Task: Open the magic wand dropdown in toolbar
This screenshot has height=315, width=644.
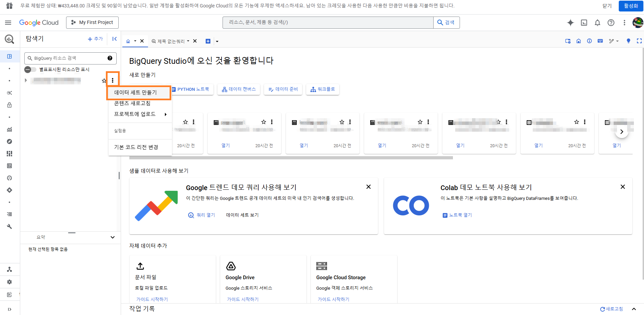Action: point(614,41)
